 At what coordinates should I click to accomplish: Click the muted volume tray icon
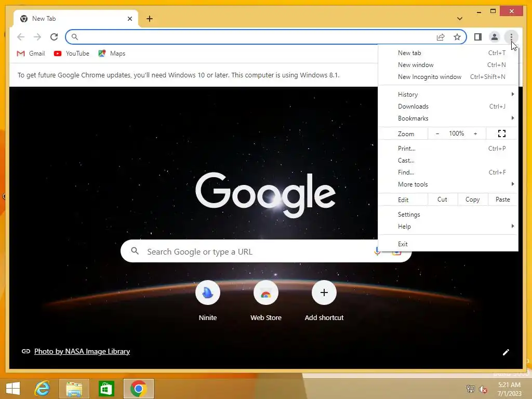[x=483, y=389]
